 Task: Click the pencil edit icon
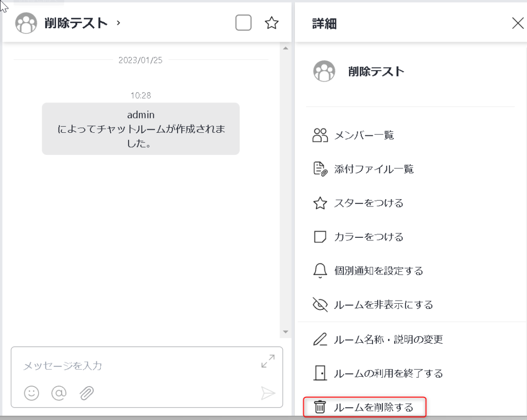(320, 339)
